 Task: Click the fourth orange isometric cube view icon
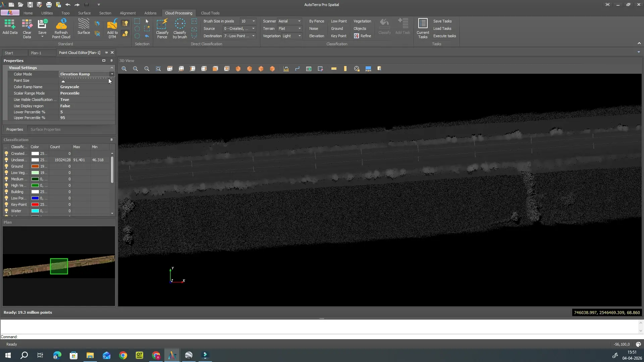(272, 69)
